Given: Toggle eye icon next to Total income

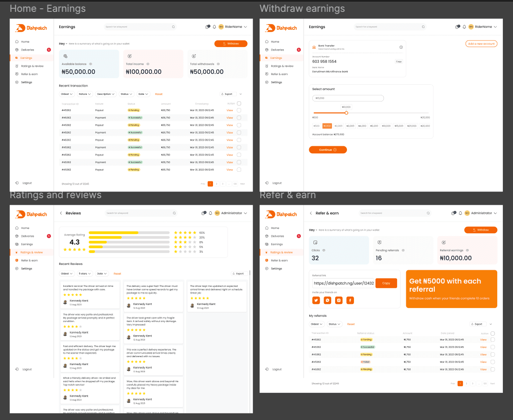Looking at the screenshot, I should 148,64.
